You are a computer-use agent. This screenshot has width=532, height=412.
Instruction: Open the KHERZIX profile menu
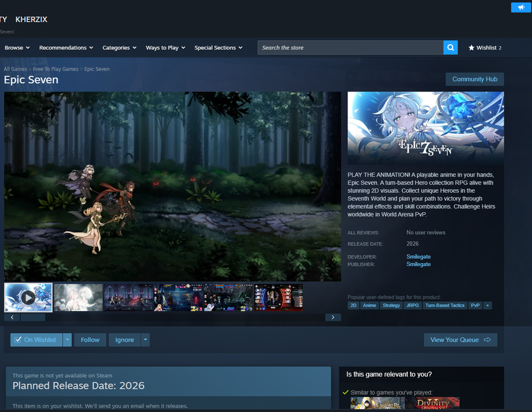31,19
